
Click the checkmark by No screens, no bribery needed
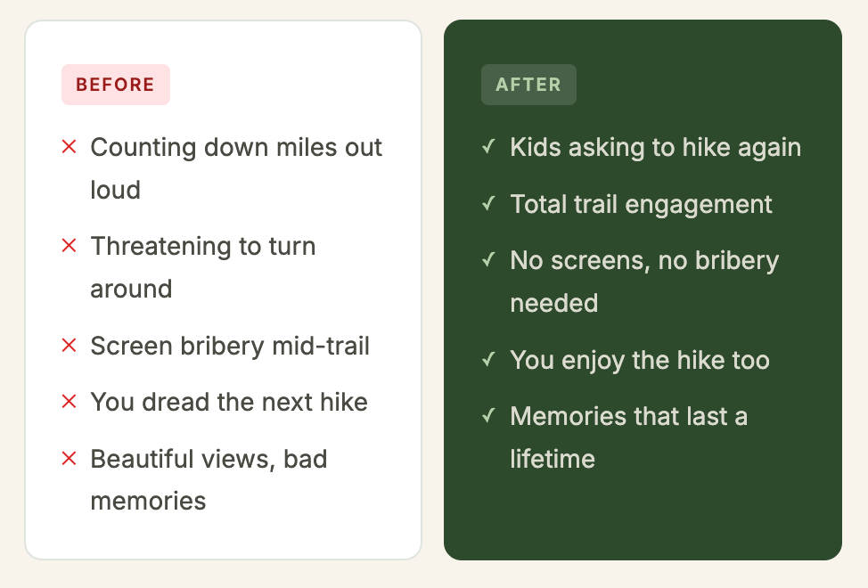coord(488,260)
